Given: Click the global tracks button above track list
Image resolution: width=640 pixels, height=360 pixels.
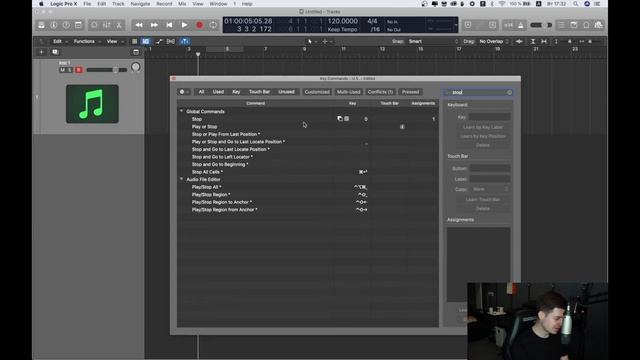Looking at the screenshot, I should tap(136, 52).
